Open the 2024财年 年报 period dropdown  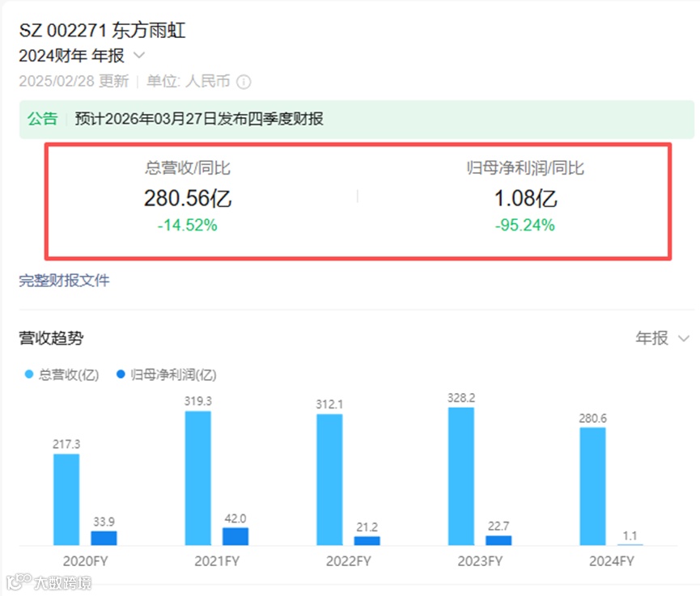pos(82,56)
